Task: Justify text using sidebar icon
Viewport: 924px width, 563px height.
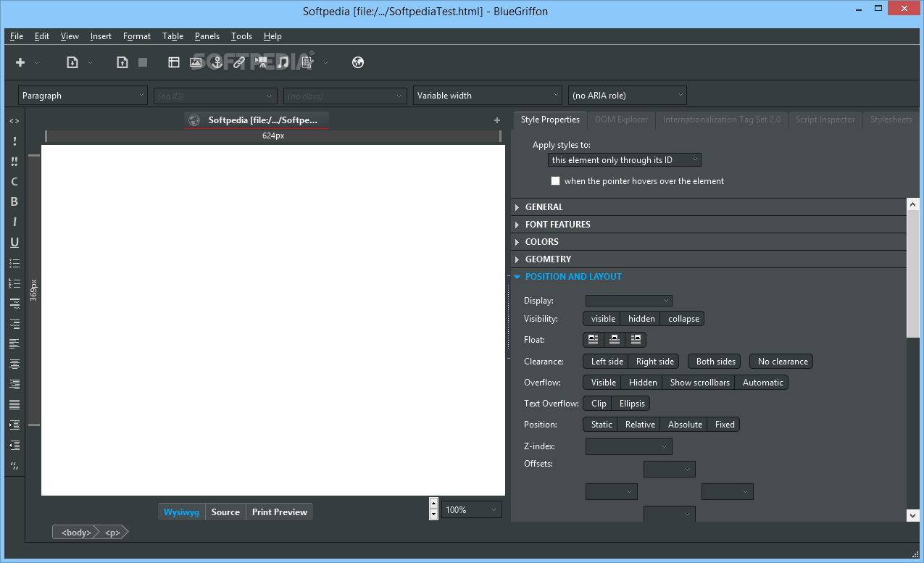Action: 14,404
